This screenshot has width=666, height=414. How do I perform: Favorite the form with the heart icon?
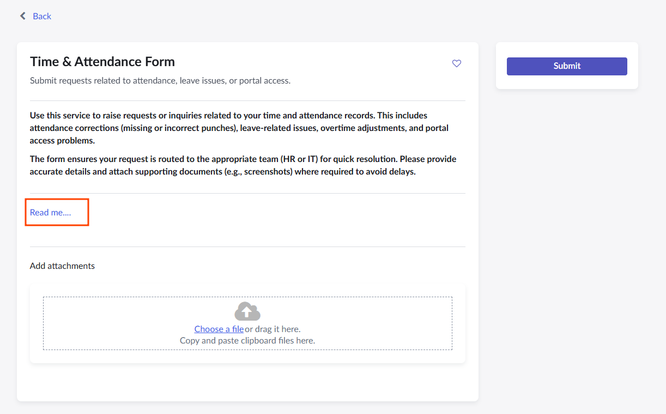(x=457, y=64)
